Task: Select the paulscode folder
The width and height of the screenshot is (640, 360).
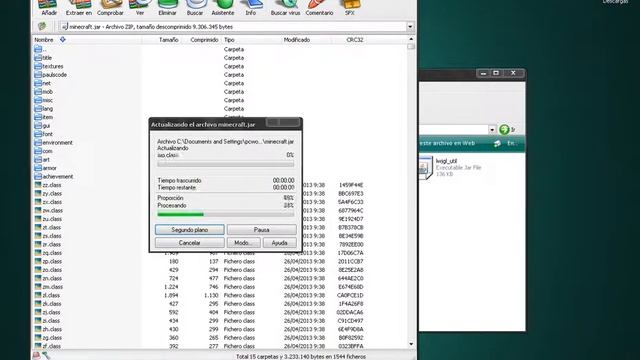Action: (51, 75)
